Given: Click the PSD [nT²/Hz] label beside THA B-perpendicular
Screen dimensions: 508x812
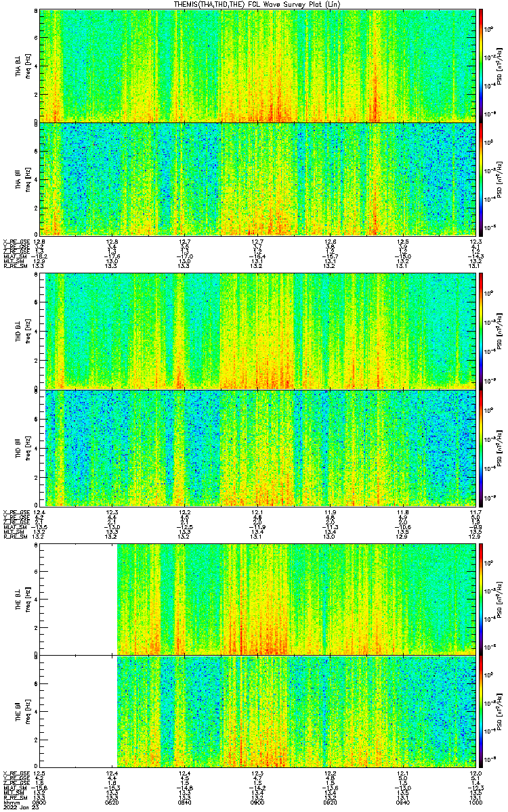Looking at the screenshot, I should click(x=499, y=66).
